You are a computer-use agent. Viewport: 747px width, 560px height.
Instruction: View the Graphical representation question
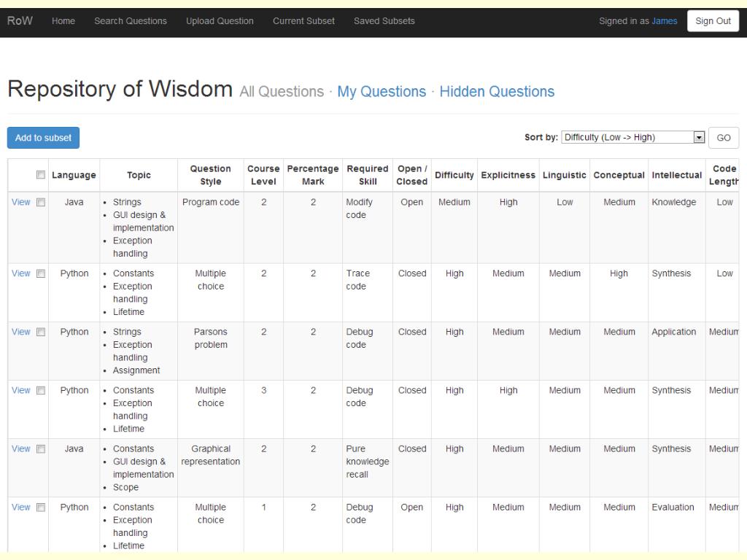point(21,449)
